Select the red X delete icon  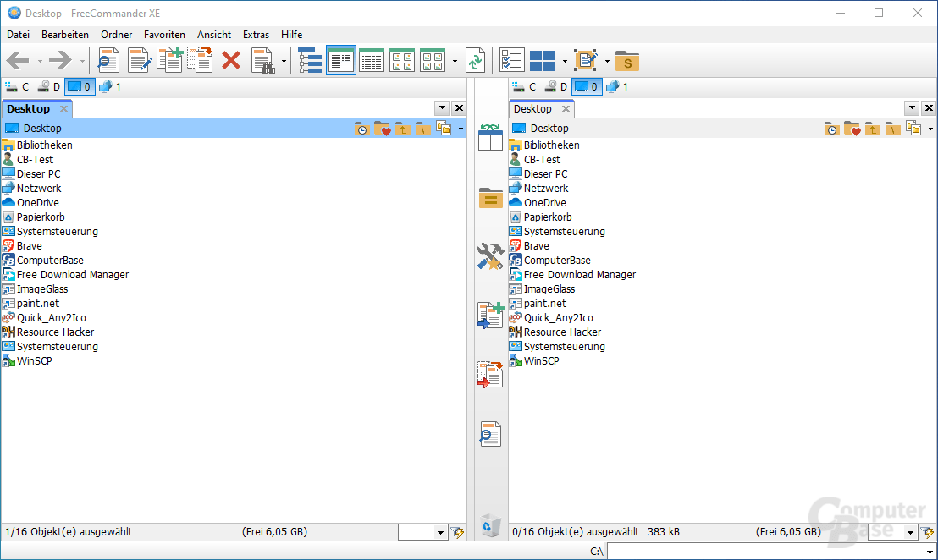(x=231, y=61)
